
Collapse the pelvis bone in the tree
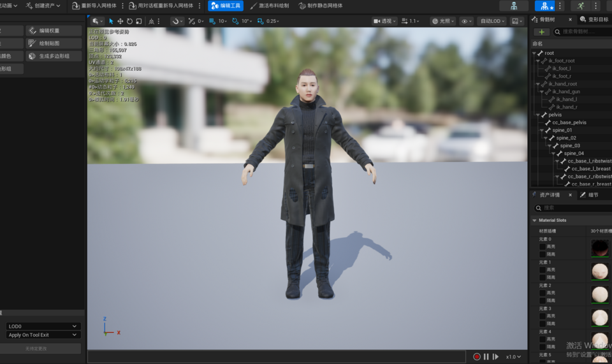538,115
